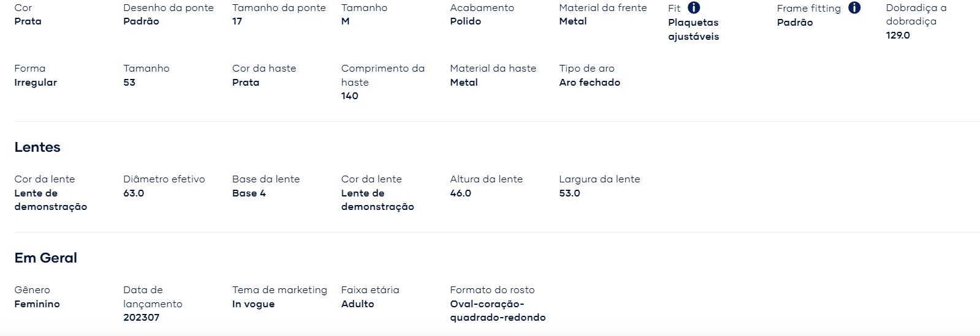The image size is (980, 336).
Task: Select the Comprimento da haste 140 value
Action: click(350, 96)
